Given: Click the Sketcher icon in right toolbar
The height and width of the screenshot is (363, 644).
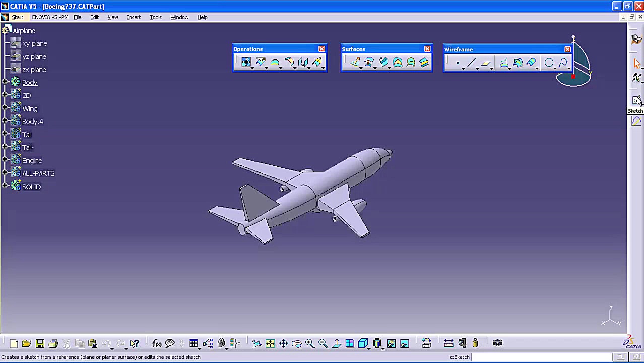Looking at the screenshot, I should point(636,100).
